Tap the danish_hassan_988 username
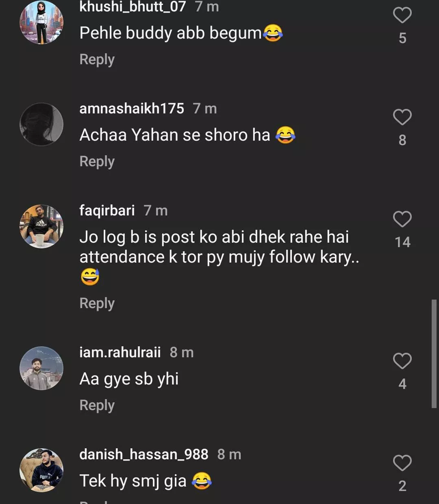 [143, 454]
